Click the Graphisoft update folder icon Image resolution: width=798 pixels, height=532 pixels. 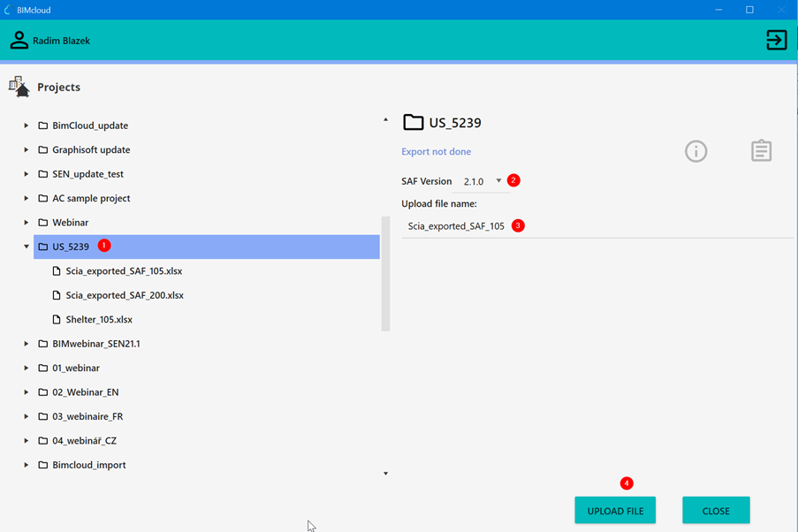tap(43, 149)
